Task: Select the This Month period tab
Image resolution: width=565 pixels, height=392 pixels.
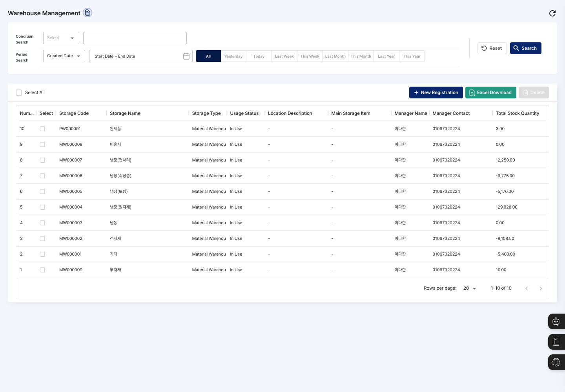Action: (361, 56)
